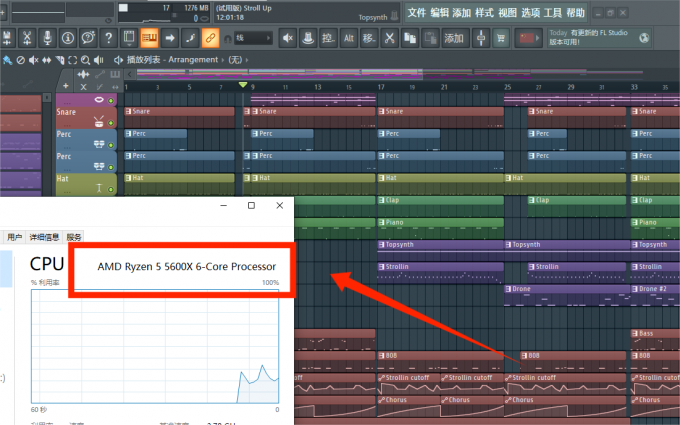The height and width of the screenshot is (425, 680).
Task: Click the scissors cut icon
Action: (389, 38)
